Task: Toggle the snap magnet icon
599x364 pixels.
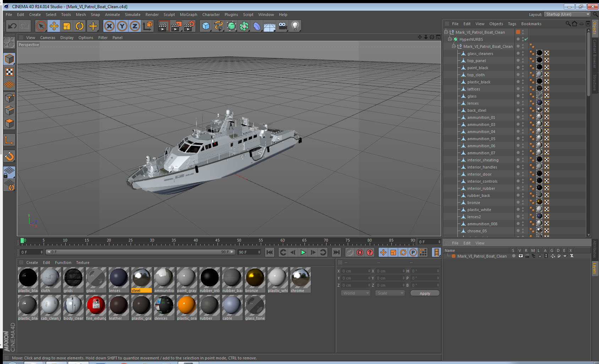Action: click(9, 156)
